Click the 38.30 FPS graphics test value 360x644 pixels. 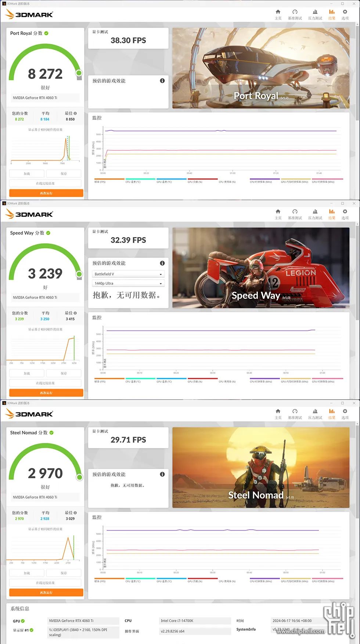coord(128,40)
